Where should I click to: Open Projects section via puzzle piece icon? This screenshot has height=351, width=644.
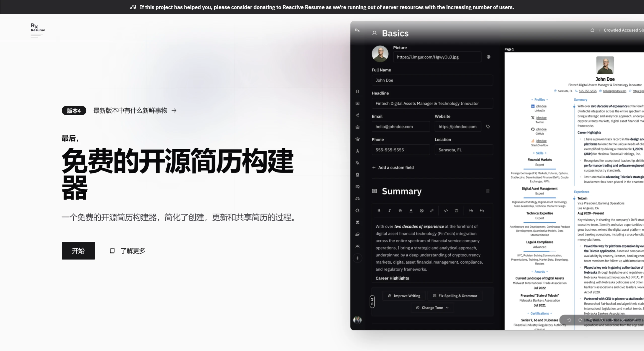click(x=357, y=210)
